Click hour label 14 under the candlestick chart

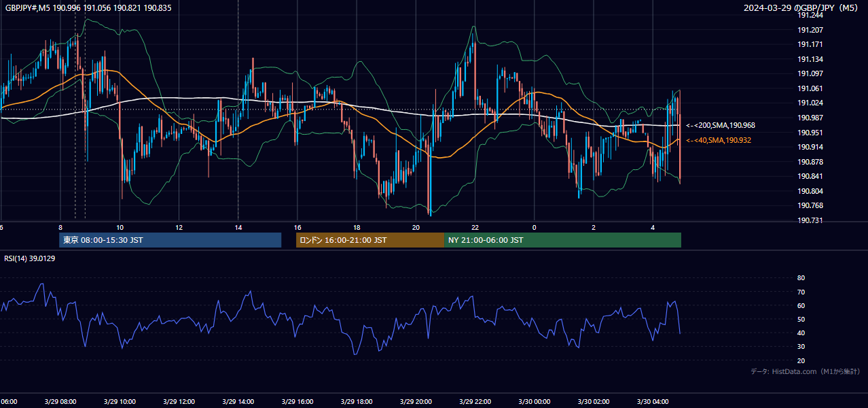238,227
